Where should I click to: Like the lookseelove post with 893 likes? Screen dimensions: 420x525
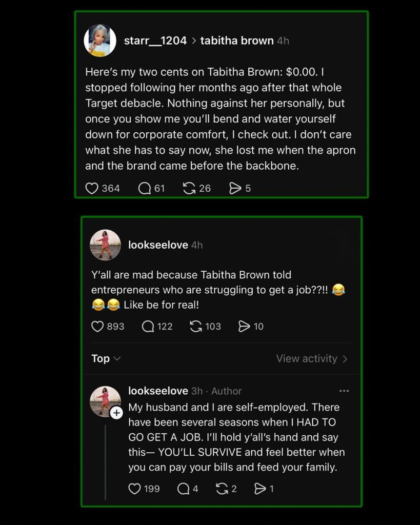pyautogui.click(x=97, y=327)
